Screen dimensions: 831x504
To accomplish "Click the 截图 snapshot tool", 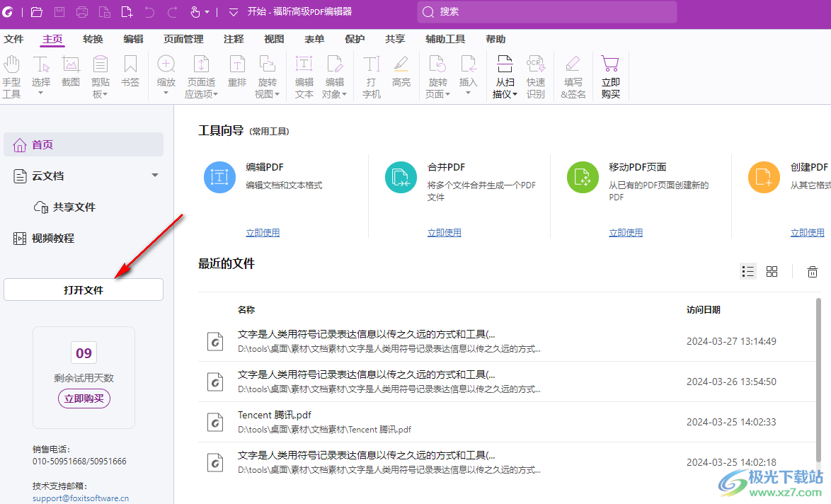I will coord(71,74).
